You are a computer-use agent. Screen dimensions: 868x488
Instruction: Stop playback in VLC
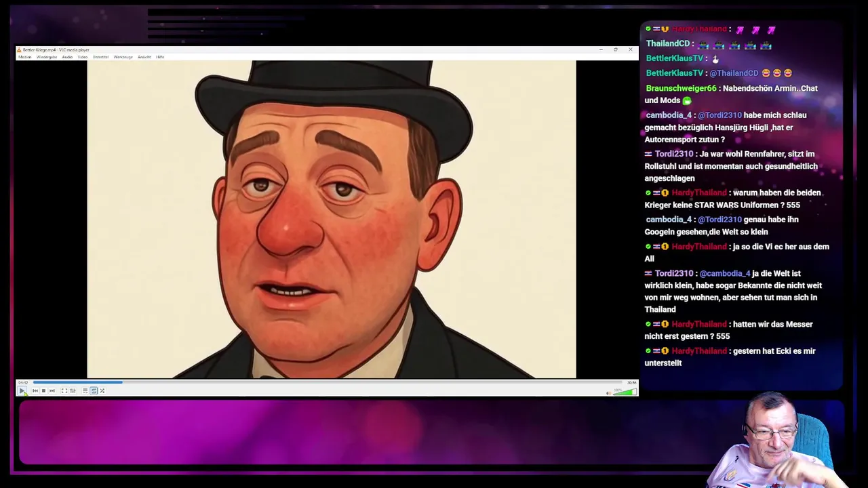click(x=43, y=390)
